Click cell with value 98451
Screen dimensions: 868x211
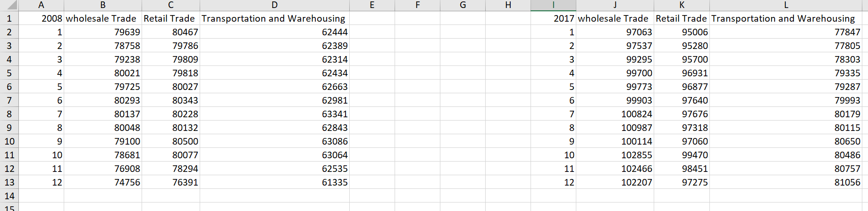pyautogui.click(x=682, y=169)
